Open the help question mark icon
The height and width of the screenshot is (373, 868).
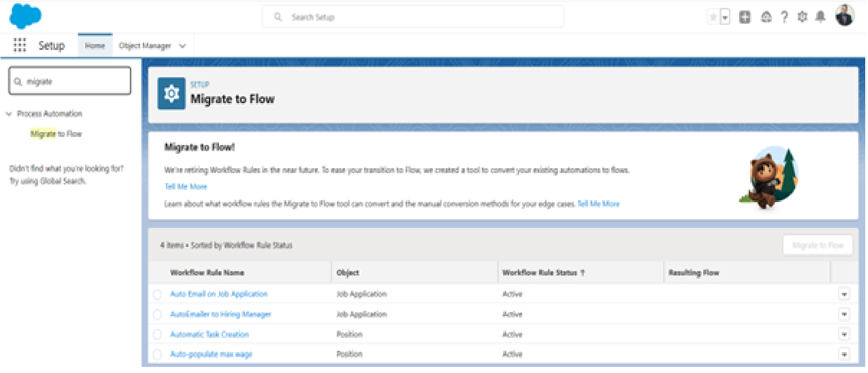784,17
